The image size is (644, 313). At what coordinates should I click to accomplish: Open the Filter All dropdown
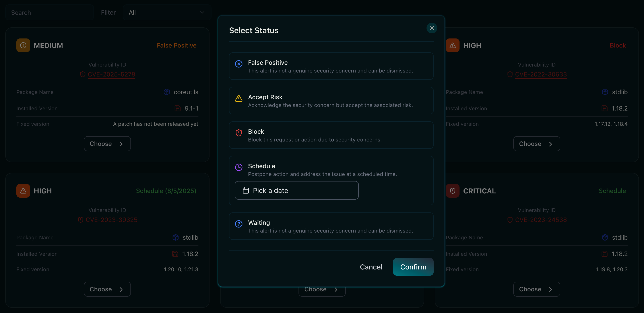click(x=167, y=12)
